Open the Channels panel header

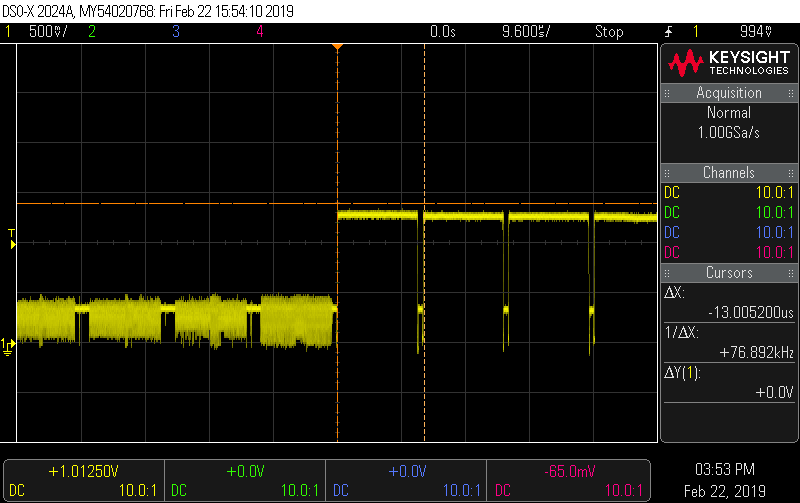(729, 173)
